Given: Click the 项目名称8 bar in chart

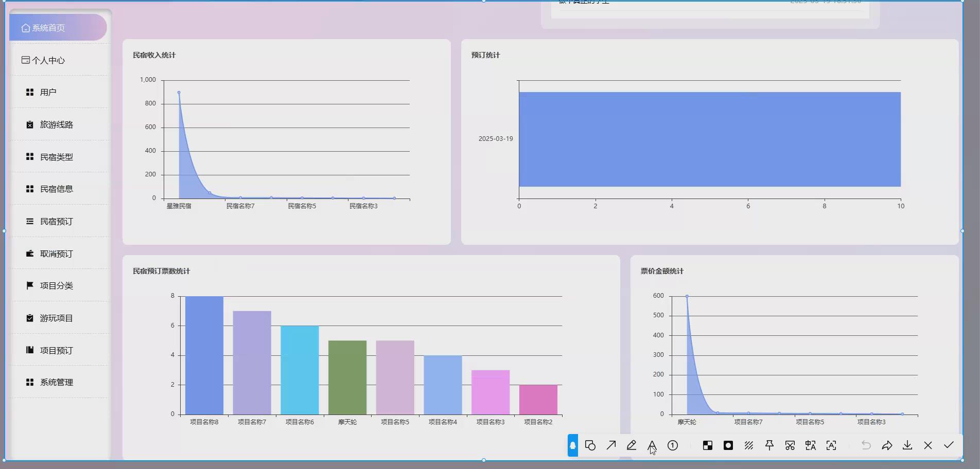Looking at the screenshot, I should click(x=204, y=355).
